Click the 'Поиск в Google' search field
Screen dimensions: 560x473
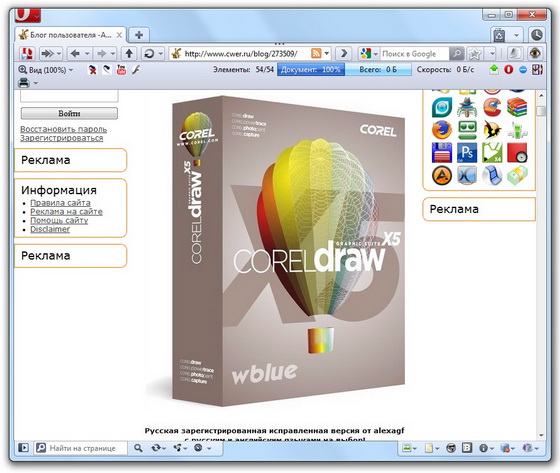414,54
